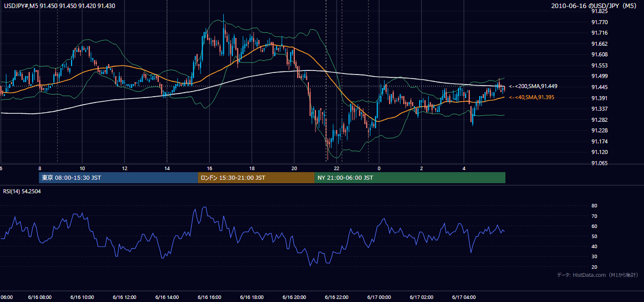Click the NY 21:00-06:00 JST session bar
644x302 pixels.
click(x=410, y=178)
